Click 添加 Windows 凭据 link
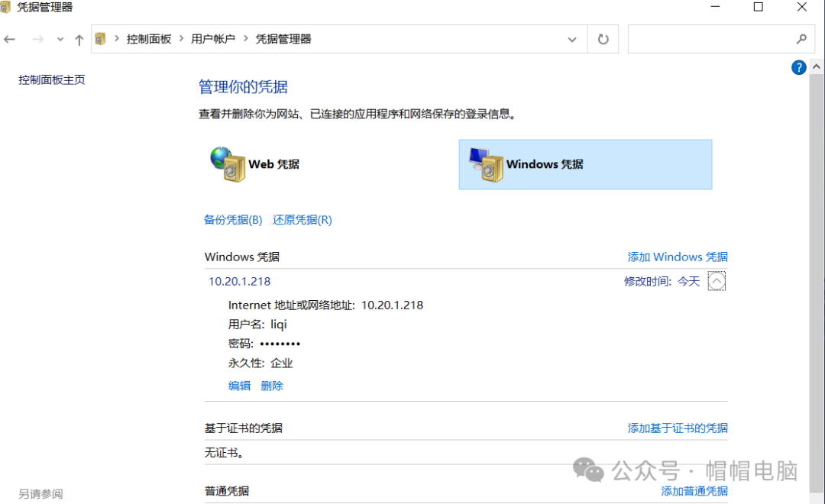Image resolution: width=825 pixels, height=504 pixels. pos(678,257)
